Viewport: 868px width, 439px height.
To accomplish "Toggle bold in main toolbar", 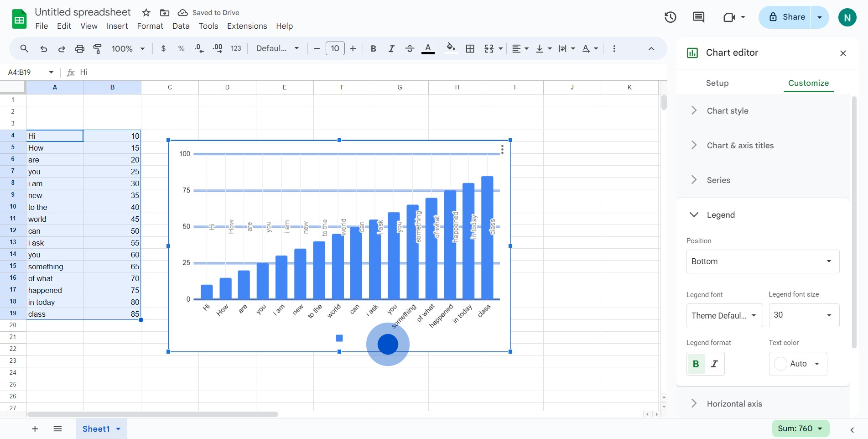I will click(373, 48).
